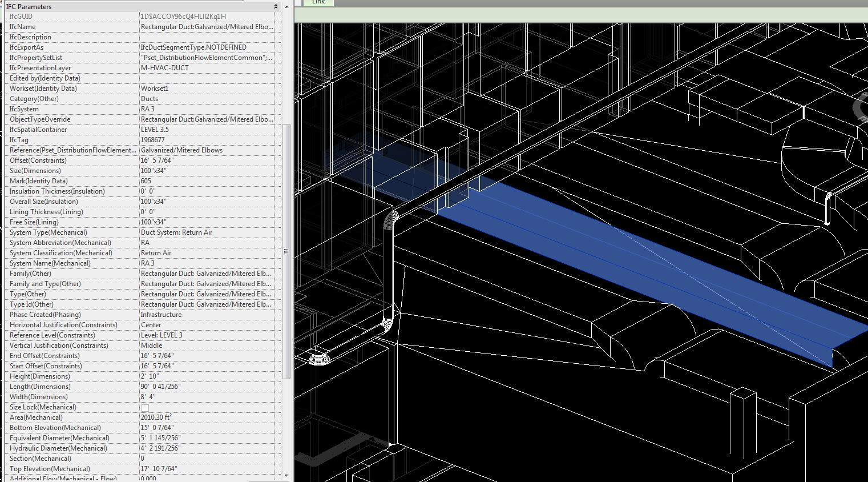Click the IfcGUID value 1D$ACCOY96cQ4HLlI2Kq1H
This screenshot has height=482, width=868.
coord(183,16)
